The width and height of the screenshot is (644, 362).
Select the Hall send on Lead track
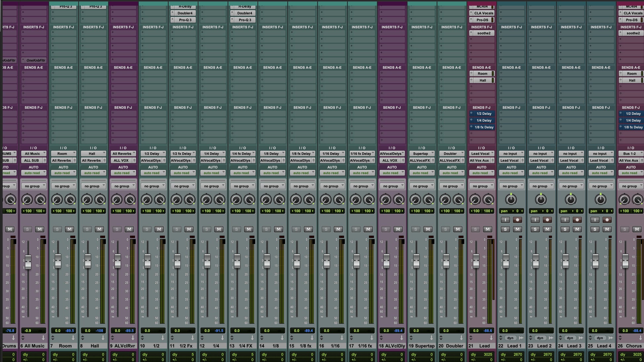(483, 80)
